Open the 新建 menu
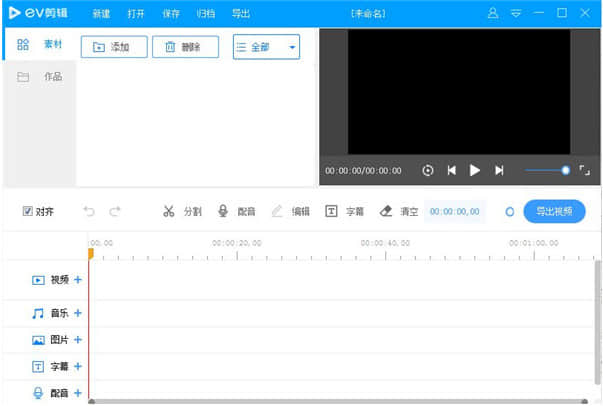 [101, 14]
